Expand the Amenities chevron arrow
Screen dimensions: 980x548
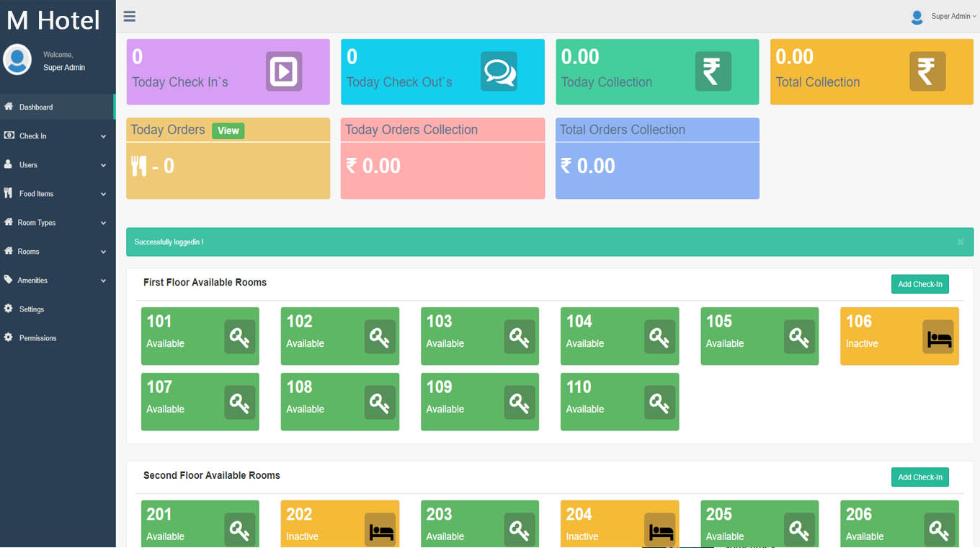[103, 280]
